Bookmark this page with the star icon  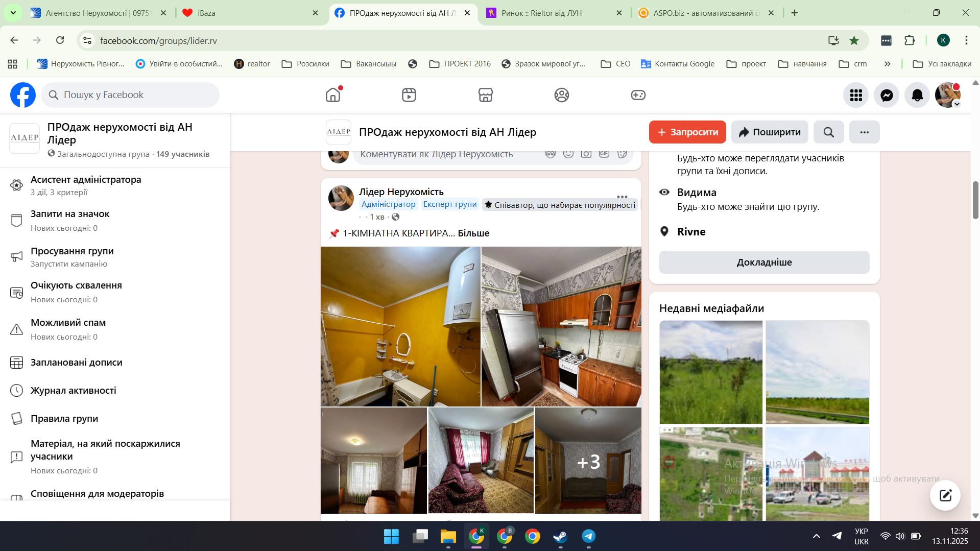point(854,40)
